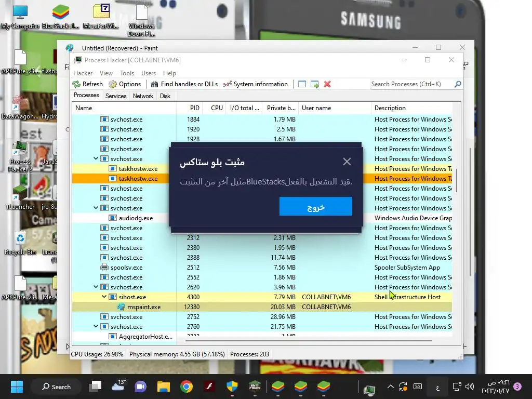
Task: Select svchost.exe with PID 2388
Action: coord(262,258)
